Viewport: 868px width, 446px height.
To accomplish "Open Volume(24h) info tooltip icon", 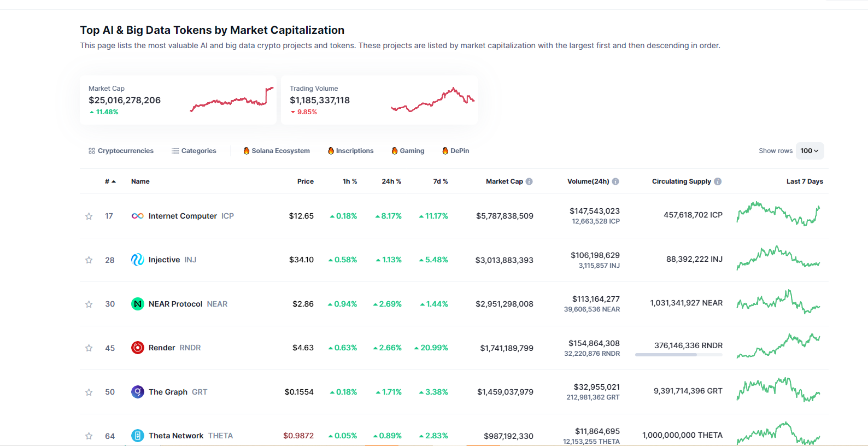I will pos(615,181).
